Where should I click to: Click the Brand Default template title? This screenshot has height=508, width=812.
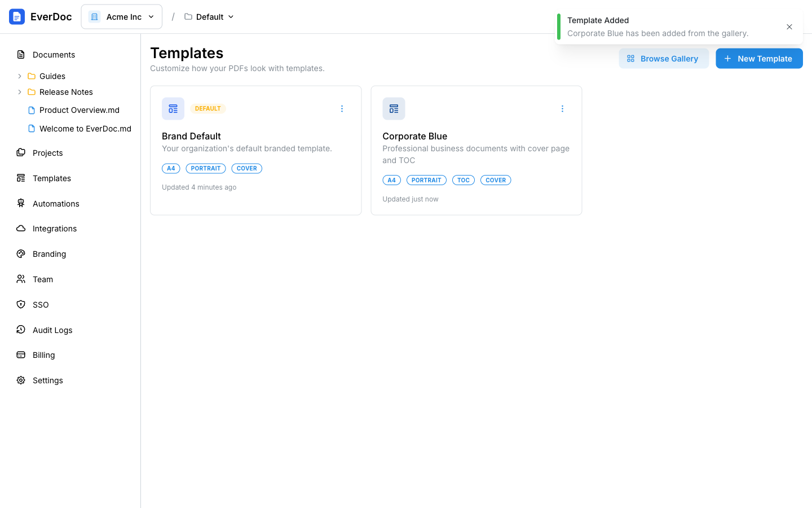tap(191, 136)
